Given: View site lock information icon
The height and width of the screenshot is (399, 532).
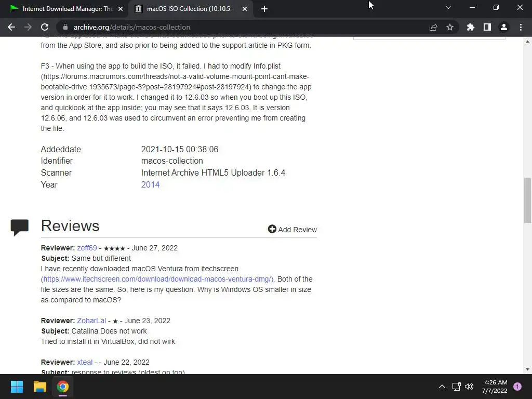Looking at the screenshot, I should tap(65, 27).
